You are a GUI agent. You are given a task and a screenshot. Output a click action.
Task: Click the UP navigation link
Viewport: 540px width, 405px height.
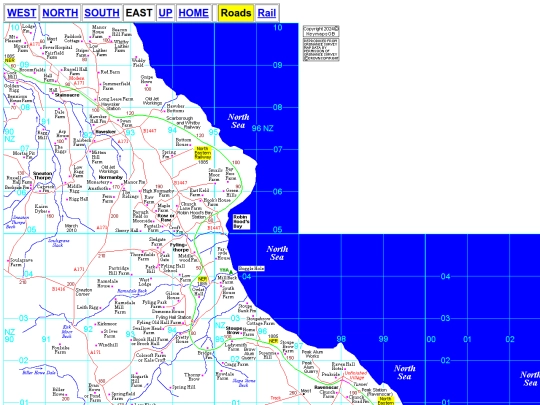tap(165, 13)
